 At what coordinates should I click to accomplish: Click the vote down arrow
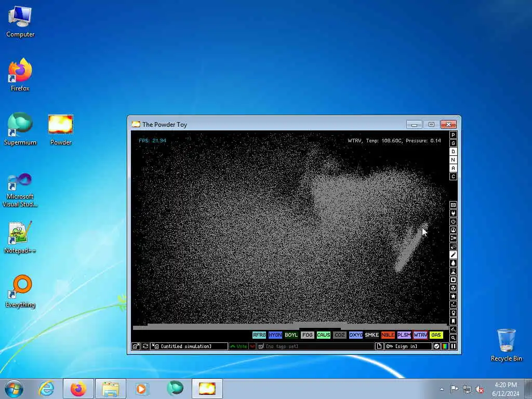click(x=252, y=346)
